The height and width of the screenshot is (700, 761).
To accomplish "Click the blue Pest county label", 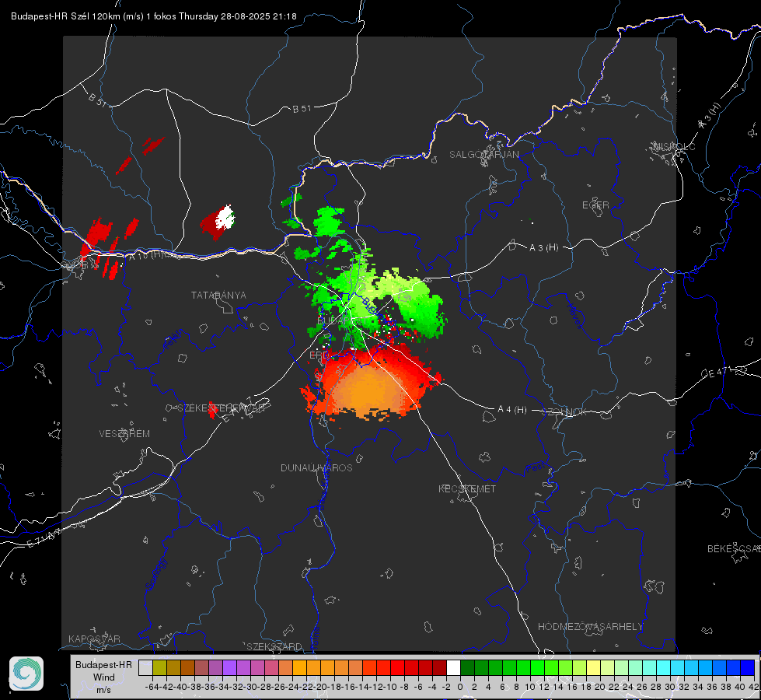I will click(535, 467).
